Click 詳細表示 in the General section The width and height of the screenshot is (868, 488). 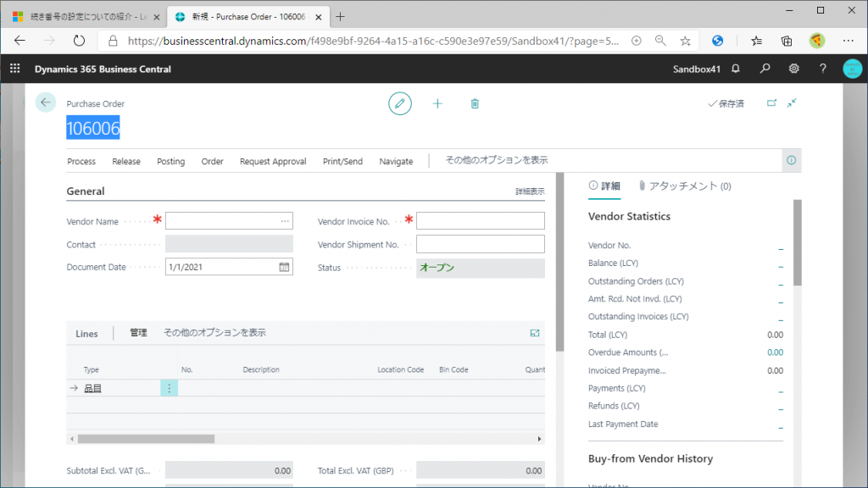[530, 191]
